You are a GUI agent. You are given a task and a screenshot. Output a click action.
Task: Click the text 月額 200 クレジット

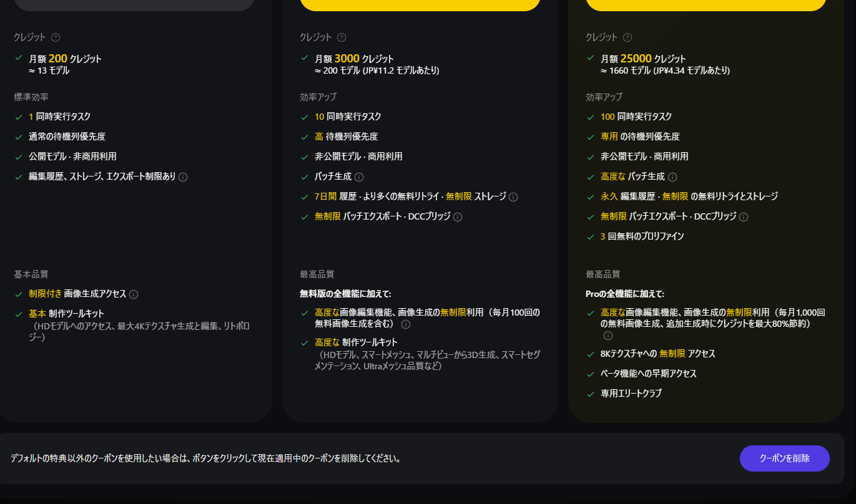click(65, 59)
